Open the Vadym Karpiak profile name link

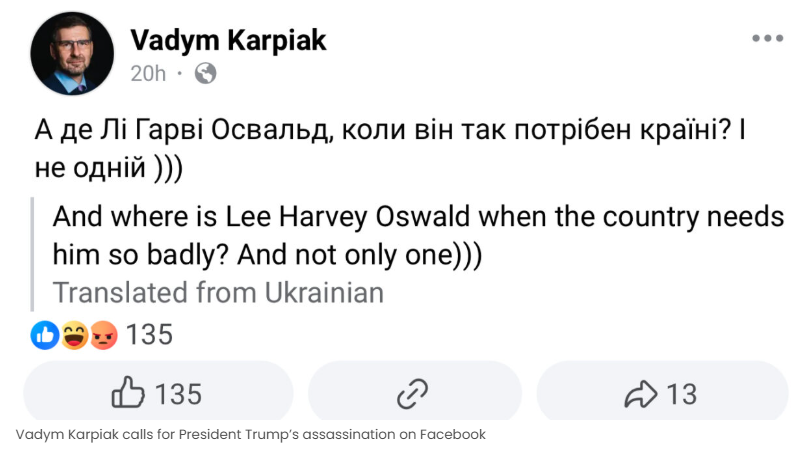tap(228, 40)
